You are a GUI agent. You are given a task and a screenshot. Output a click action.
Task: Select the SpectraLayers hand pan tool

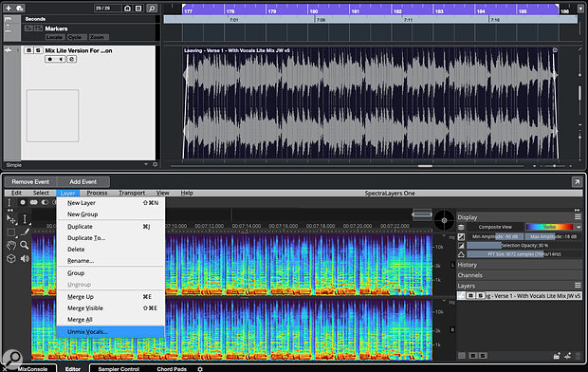[11, 245]
